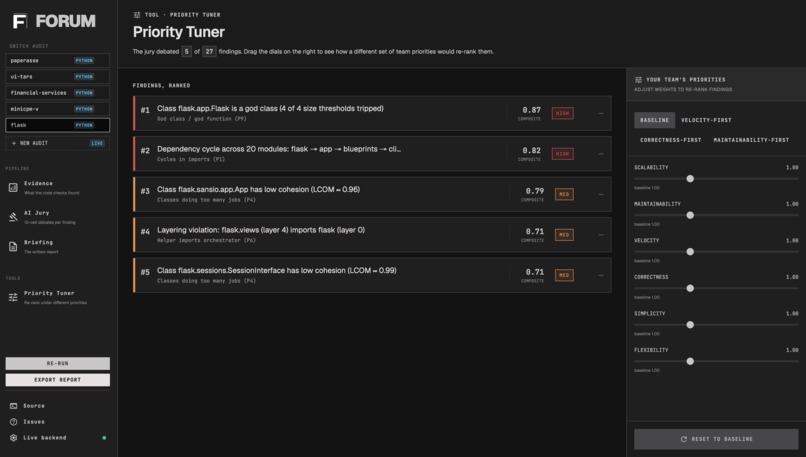Click the Issues help icon
The height and width of the screenshot is (457, 806).
tap(13, 422)
